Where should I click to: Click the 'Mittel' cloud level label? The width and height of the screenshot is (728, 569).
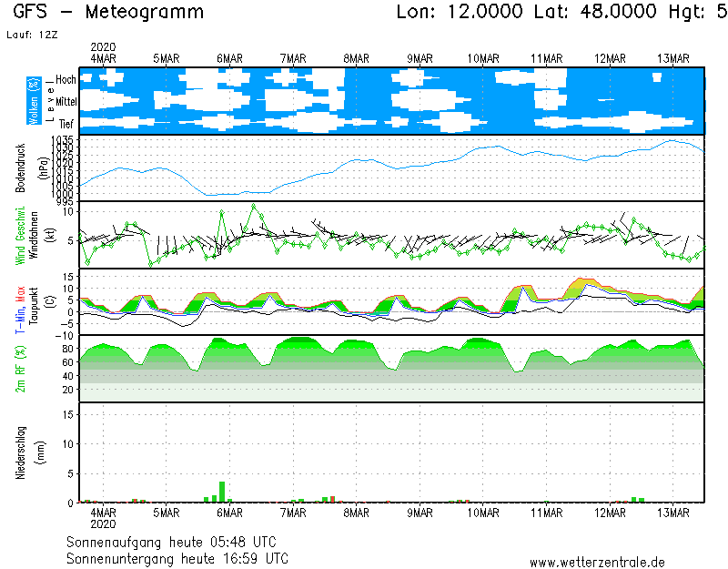(x=66, y=102)
